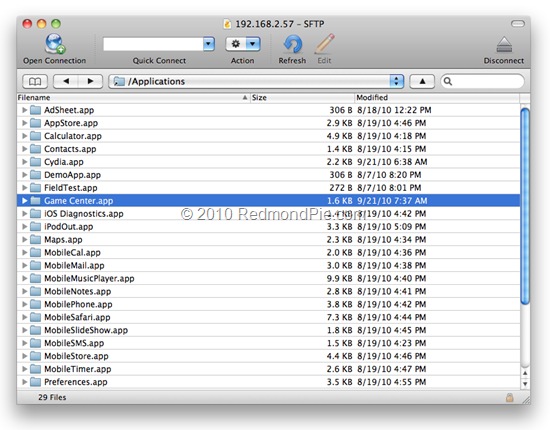The width and height of the screenshot is (550, 430).
Task: Expand the Game Center.app folder
Action: [x=24, y=201]
